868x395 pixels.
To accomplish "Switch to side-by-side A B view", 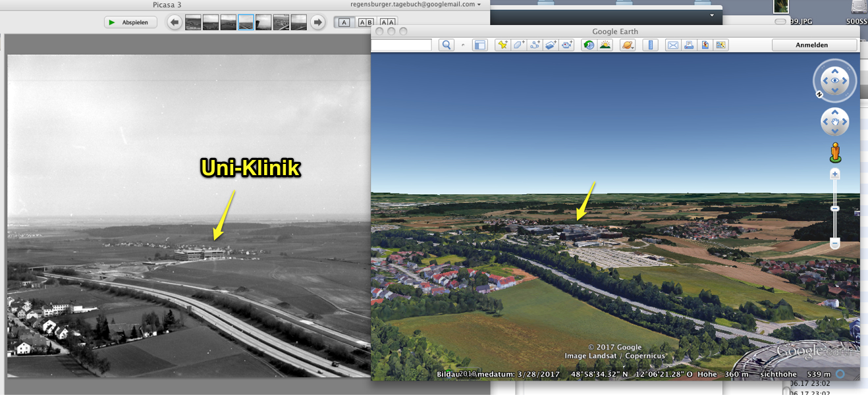I will pos(366,22).
